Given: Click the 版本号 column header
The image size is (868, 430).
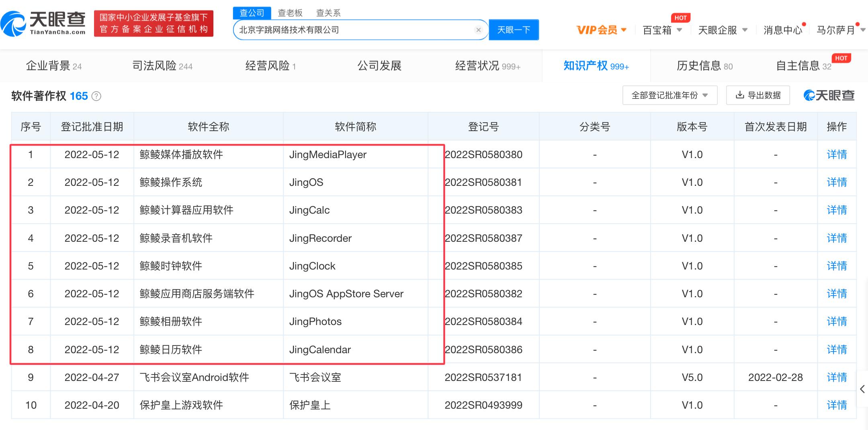Looking at the screenshot, I should [692, 127].
